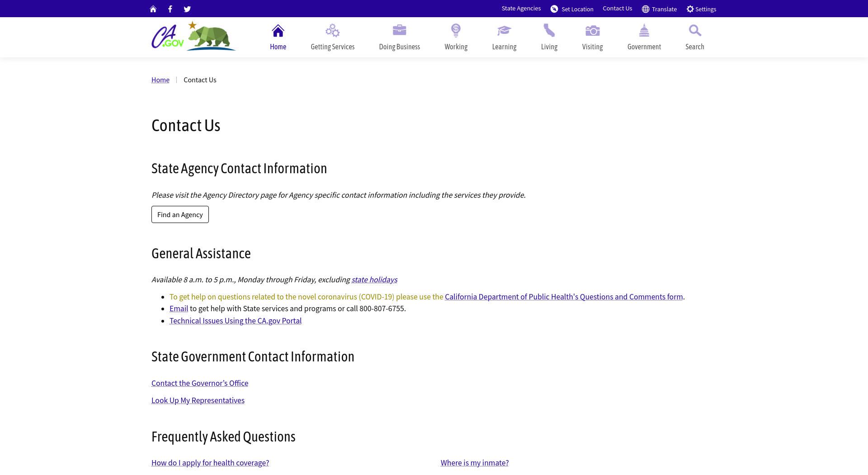Open Contact the Governor's Office link

coord(200,383)
